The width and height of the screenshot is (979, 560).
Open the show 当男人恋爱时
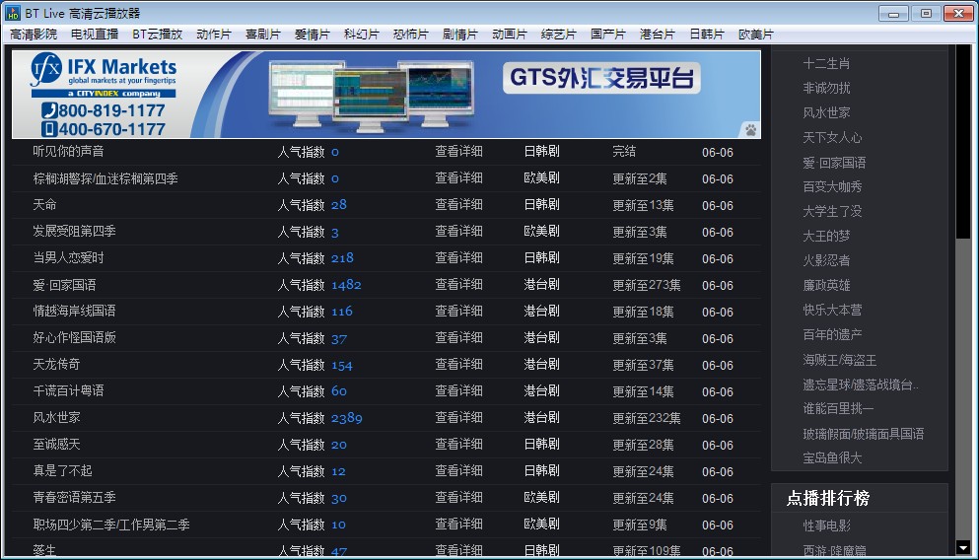(68, 258)
